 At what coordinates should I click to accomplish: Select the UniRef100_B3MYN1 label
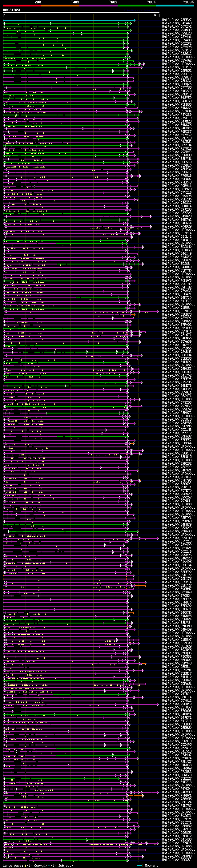click(177, 159)
